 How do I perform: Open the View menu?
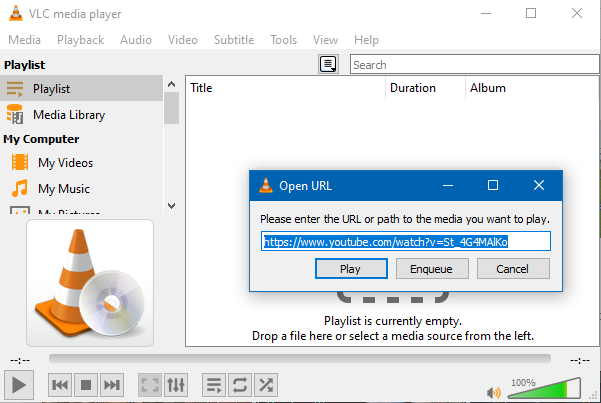click(x=325, y=40)
